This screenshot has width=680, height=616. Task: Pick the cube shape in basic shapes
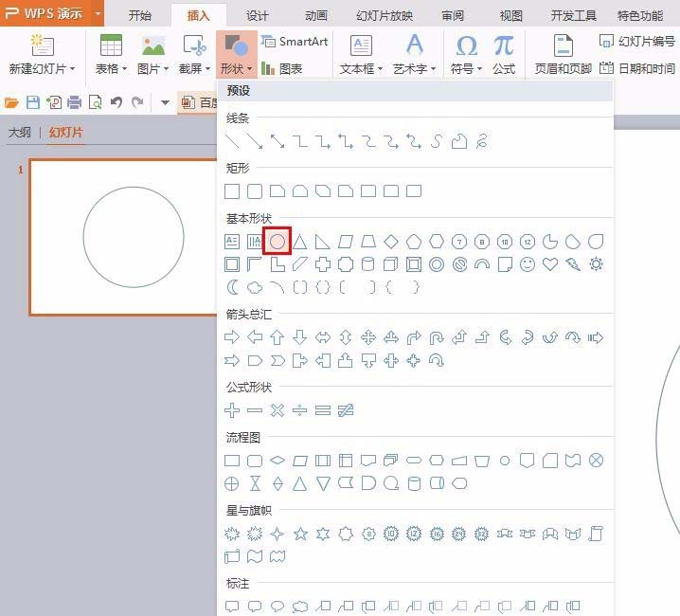click(391, 264)
